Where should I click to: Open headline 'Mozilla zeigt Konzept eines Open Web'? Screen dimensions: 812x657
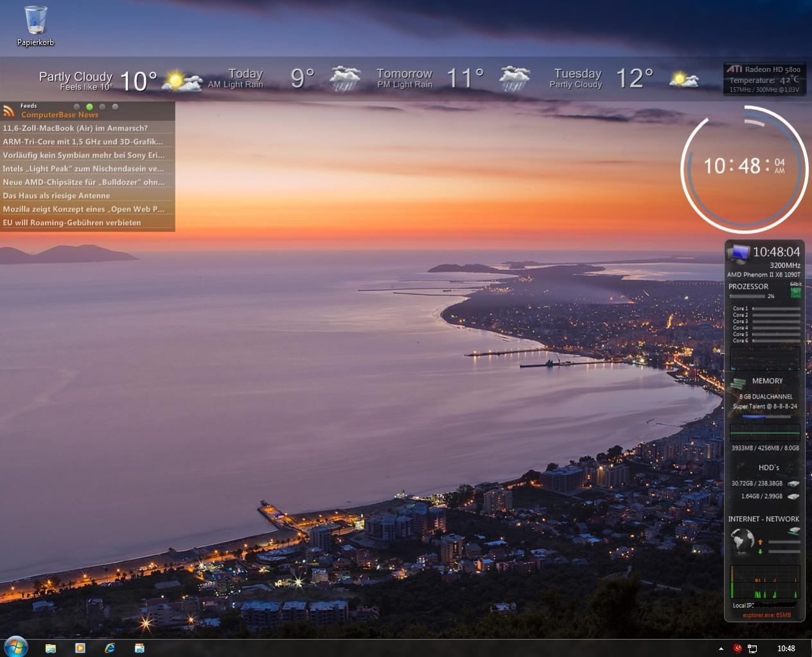87,209
